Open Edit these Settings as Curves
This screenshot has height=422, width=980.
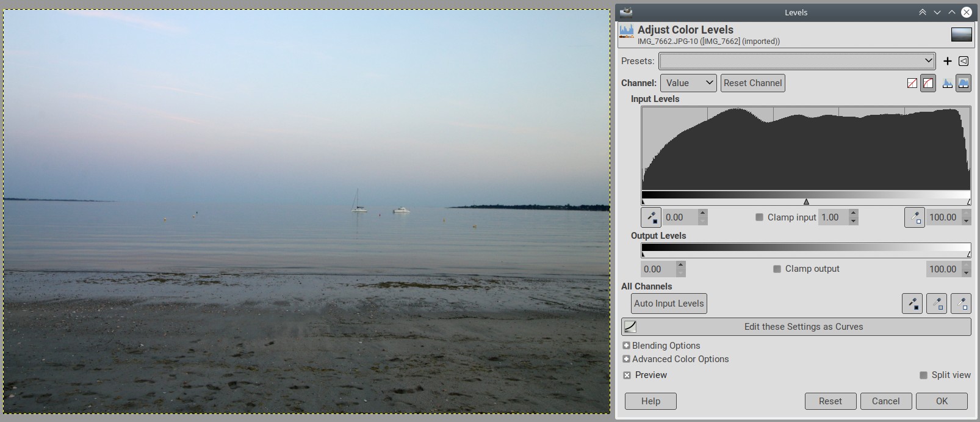click(x=796, y=327)
